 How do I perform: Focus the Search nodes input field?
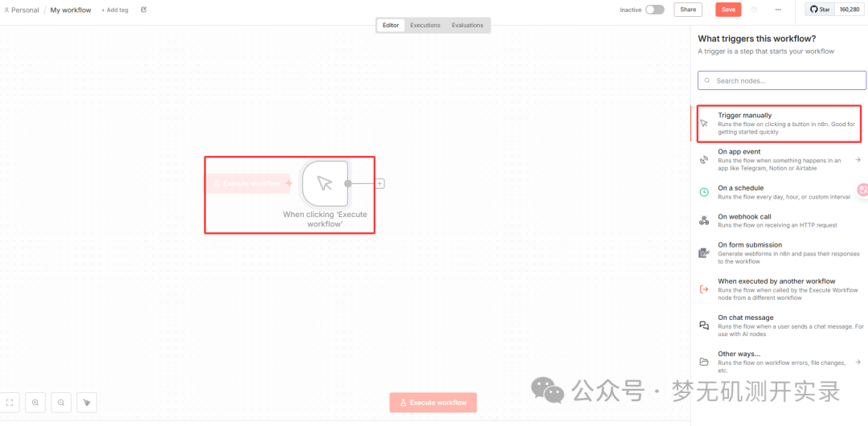click(782, 80)
